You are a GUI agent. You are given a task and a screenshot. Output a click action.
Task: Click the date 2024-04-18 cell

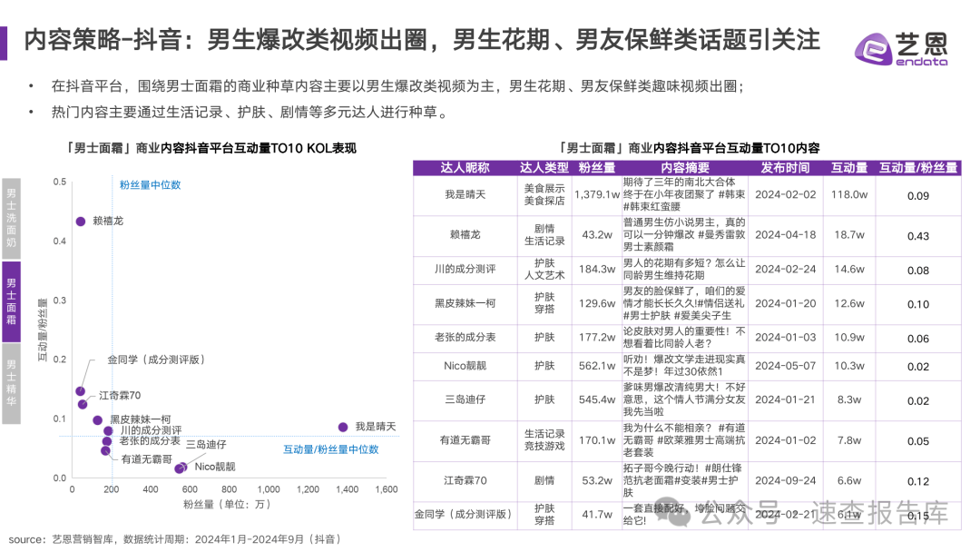pyautogui.click(x=785, y=234)
